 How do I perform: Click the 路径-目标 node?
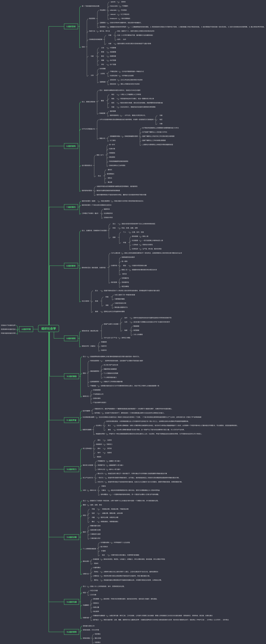tap(98, 638)
